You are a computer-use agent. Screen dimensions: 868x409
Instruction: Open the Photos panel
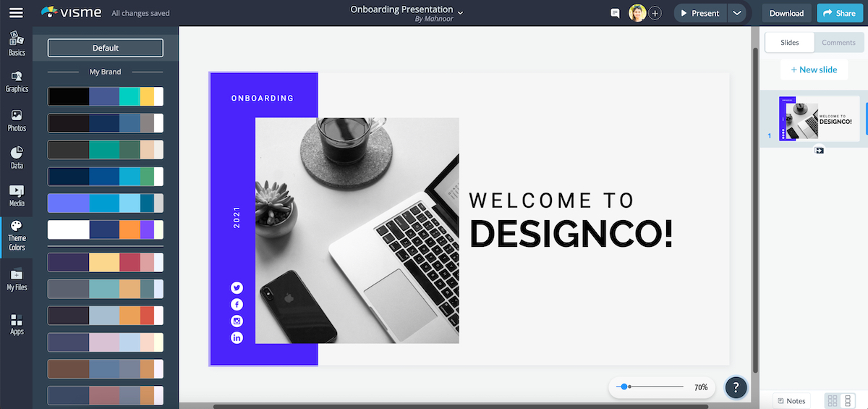16,120
